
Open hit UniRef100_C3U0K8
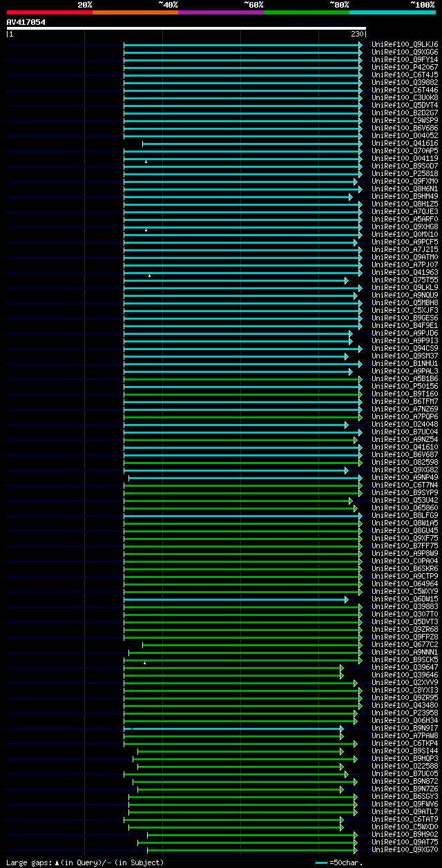point(405,98)
